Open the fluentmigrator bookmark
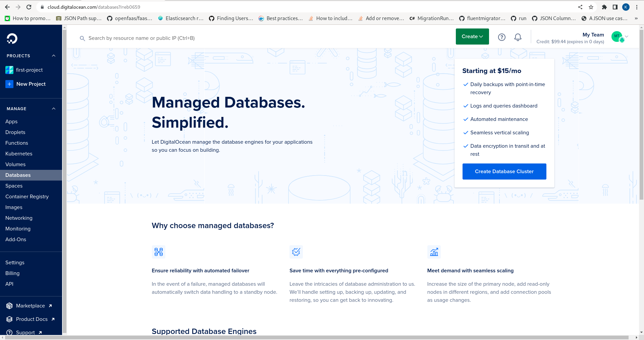This screenshot has width=644, height=340. click(x=482, y=18)
